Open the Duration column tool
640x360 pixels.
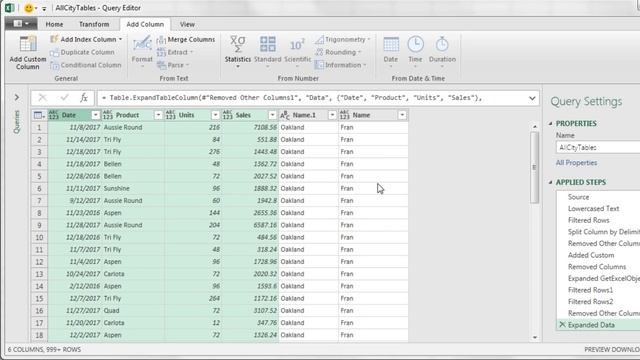coord(442,51)
